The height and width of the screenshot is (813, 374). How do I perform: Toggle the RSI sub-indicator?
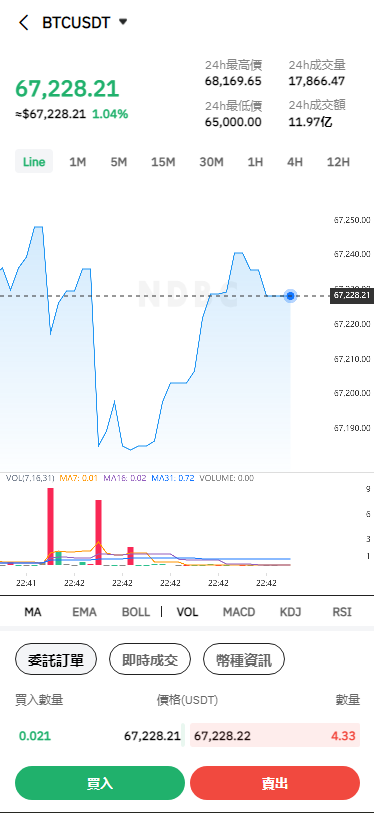342,612
